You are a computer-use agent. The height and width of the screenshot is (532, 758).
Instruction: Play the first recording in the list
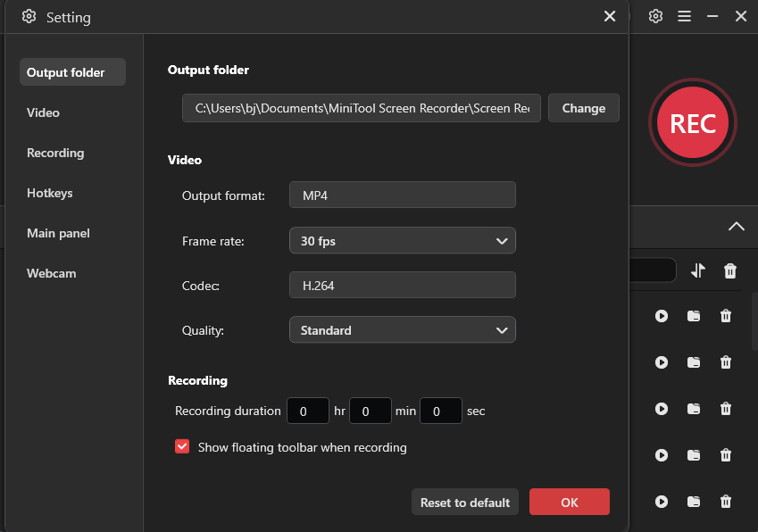(662, 316)
